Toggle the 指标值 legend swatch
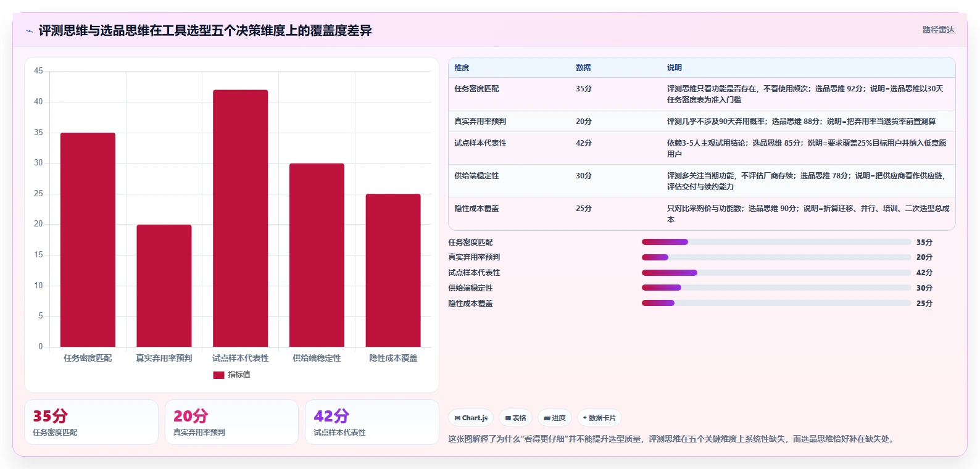The width and height of the screenshot is (980, 469). (x=218, y=375)
